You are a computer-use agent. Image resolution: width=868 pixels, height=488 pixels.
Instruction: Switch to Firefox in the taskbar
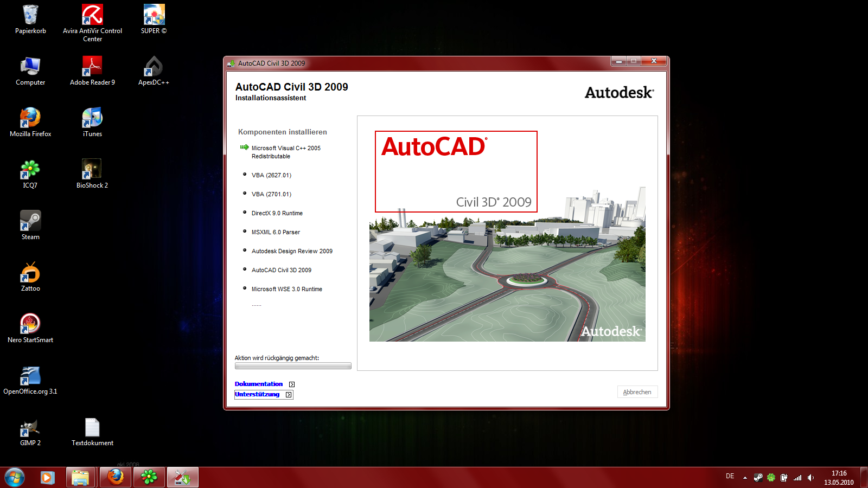(115, 477)
